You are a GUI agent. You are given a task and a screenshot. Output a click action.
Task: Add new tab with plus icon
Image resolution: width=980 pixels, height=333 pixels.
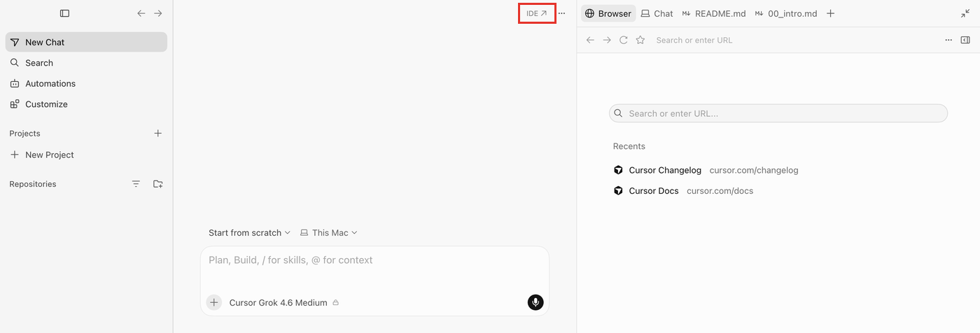tap(830, 13)
